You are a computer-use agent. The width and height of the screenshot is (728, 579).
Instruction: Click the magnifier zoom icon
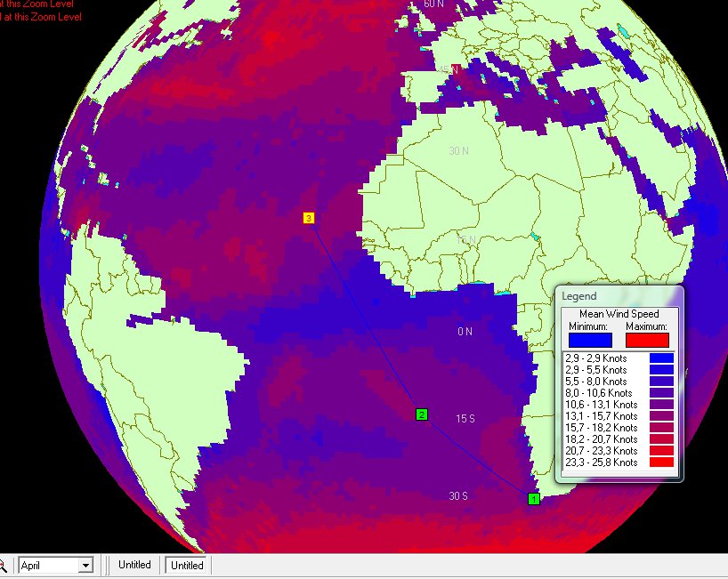[3, 566]
